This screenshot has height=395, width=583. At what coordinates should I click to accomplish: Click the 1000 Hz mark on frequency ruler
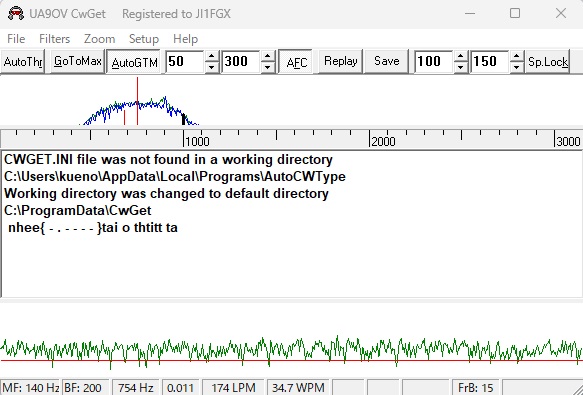[x=183, y=138]
